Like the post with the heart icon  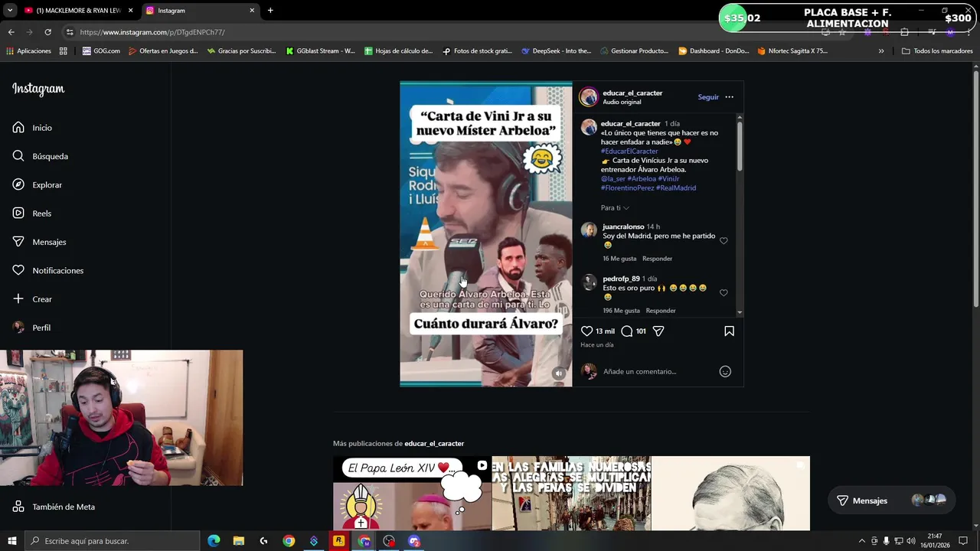(587, 331)
